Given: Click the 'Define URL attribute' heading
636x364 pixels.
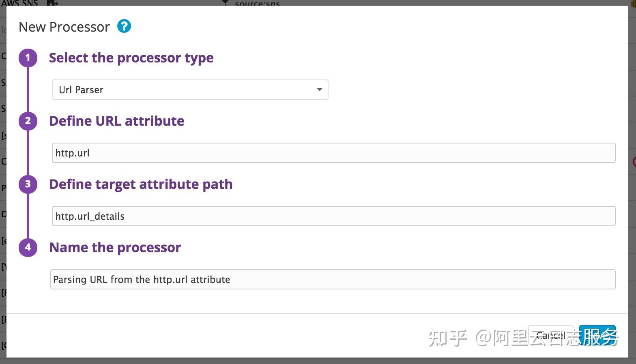Looking at the screenshot, I should (x=117, y=121).
